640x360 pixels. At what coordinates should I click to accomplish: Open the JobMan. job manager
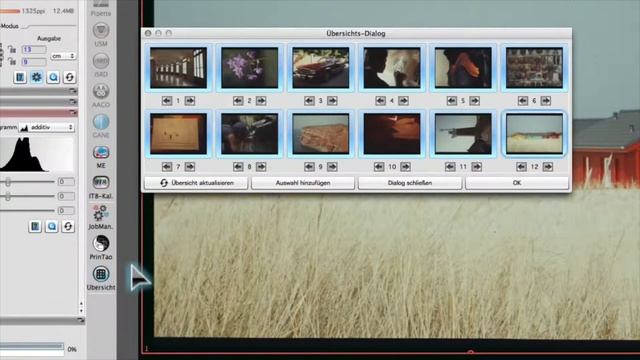tap(100, 213)
